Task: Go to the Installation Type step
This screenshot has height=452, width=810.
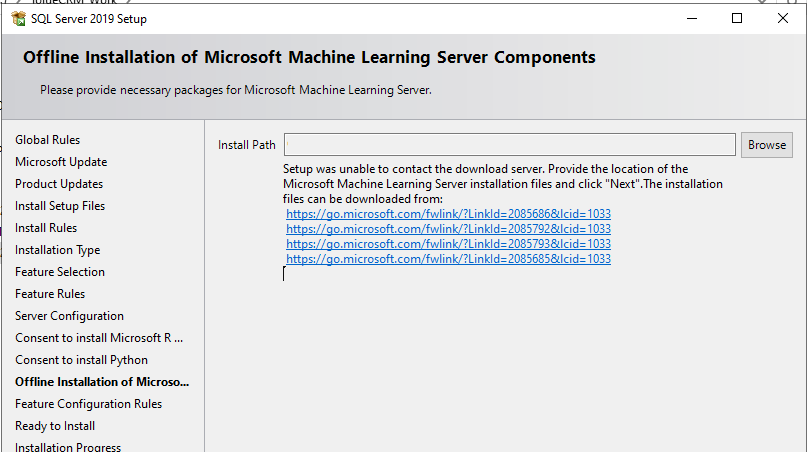Action: tap(57, 250)
